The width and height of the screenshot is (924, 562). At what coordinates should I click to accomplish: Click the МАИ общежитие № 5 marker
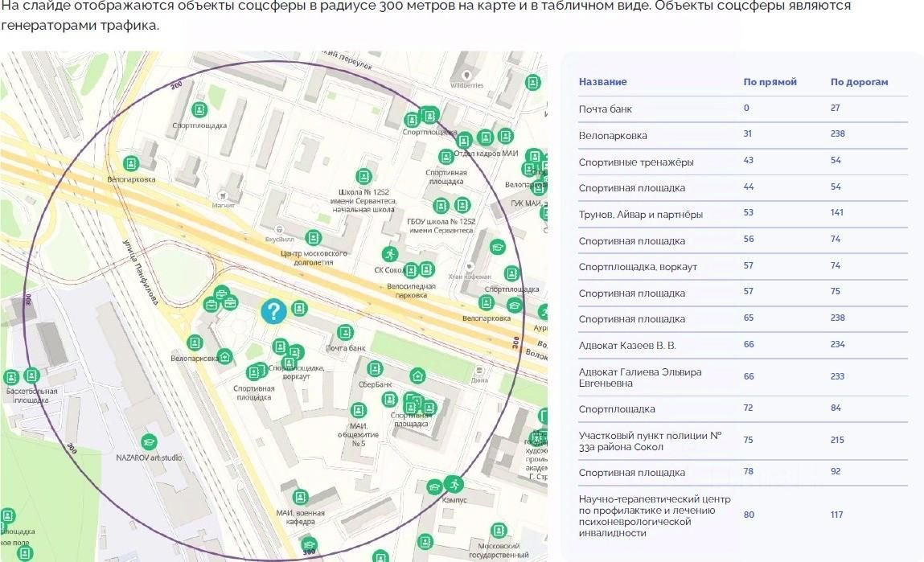pos(359,410)
